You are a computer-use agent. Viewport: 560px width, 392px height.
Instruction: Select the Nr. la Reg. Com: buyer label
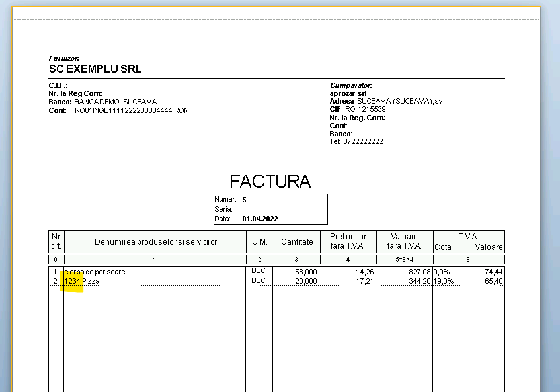pyautogui.click(x=357, y=118)
